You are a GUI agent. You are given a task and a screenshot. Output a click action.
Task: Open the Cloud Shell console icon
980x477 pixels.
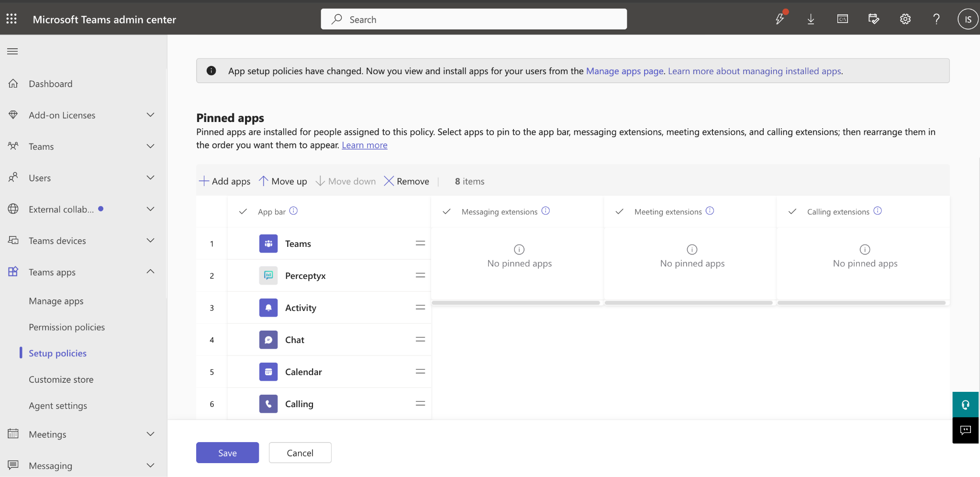(x=842, y=19)
